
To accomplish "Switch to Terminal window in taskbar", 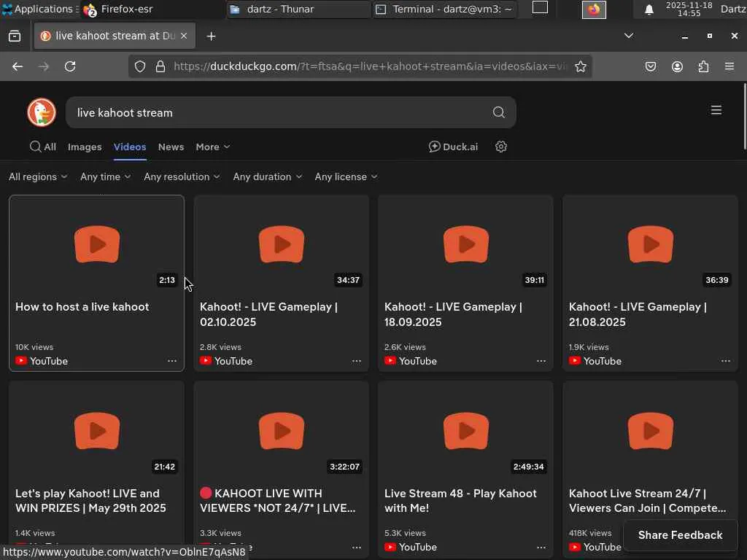I will click(445, 9).
